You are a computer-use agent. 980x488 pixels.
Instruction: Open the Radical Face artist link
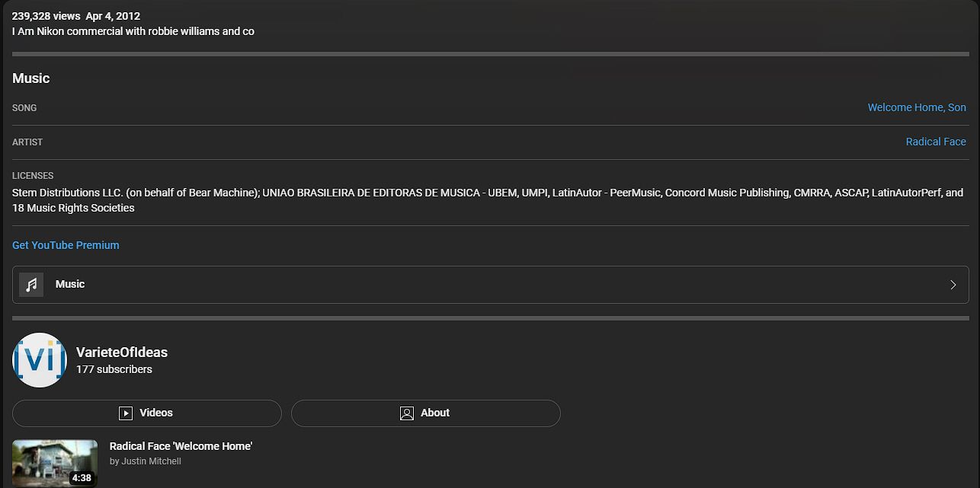coord(936,142)
